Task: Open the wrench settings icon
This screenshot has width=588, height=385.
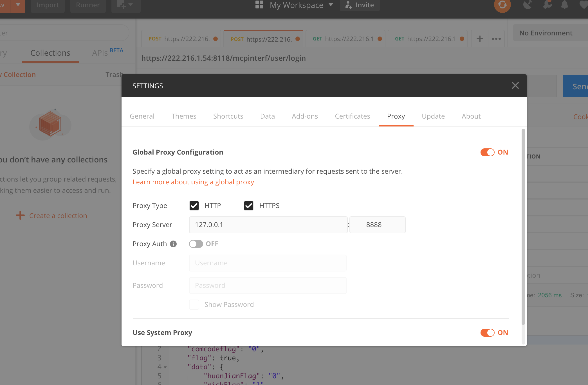Action: [x=547, y=4]
